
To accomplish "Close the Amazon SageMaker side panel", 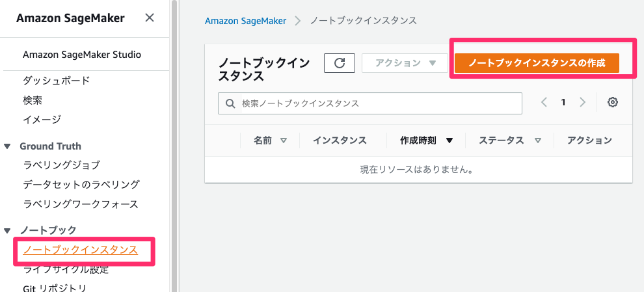I will pos(150,18).
